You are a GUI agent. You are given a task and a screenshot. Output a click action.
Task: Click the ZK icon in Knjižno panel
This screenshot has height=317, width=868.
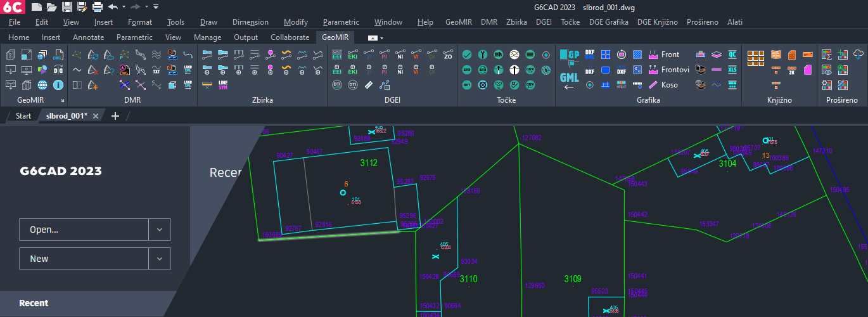pos(792,70)
